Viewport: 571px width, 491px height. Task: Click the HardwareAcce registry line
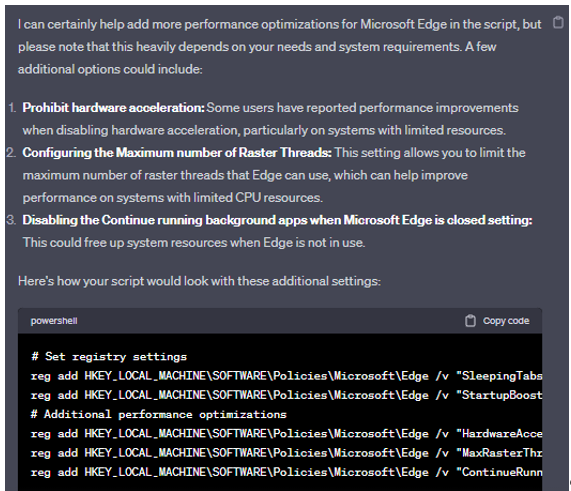(x=287, y=434)
